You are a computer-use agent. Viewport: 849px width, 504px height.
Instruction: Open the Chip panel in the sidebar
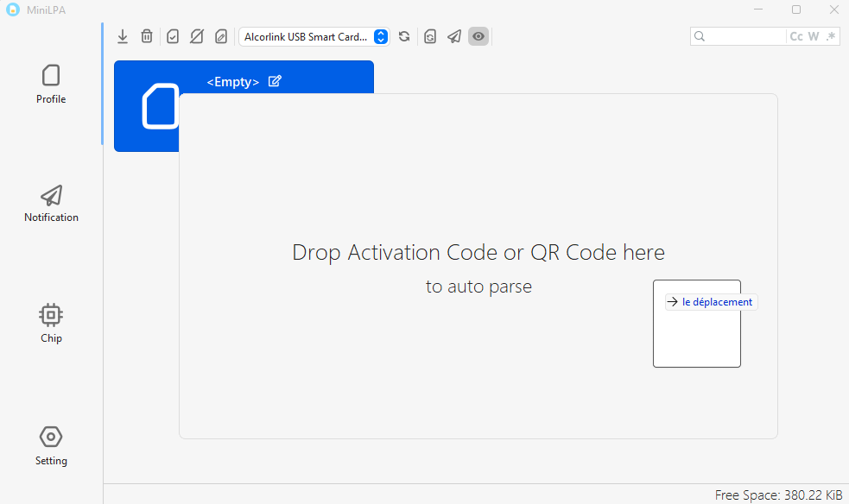[x=50, y=323]
